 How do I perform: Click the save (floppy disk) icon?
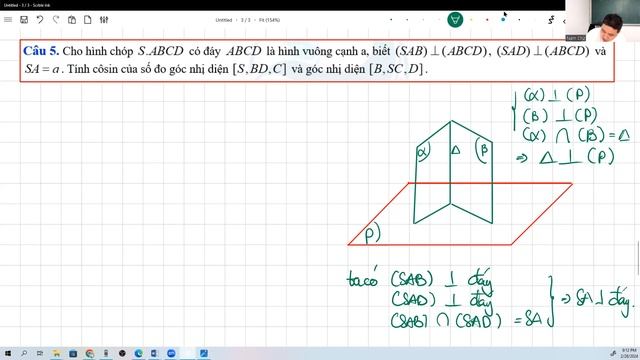pos(24,20)
